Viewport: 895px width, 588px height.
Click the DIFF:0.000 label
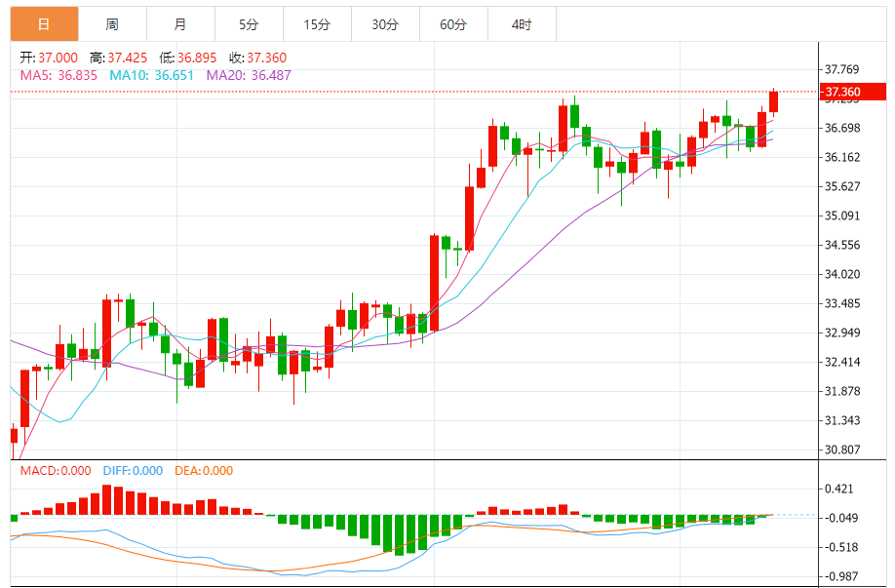pos(133,471)
